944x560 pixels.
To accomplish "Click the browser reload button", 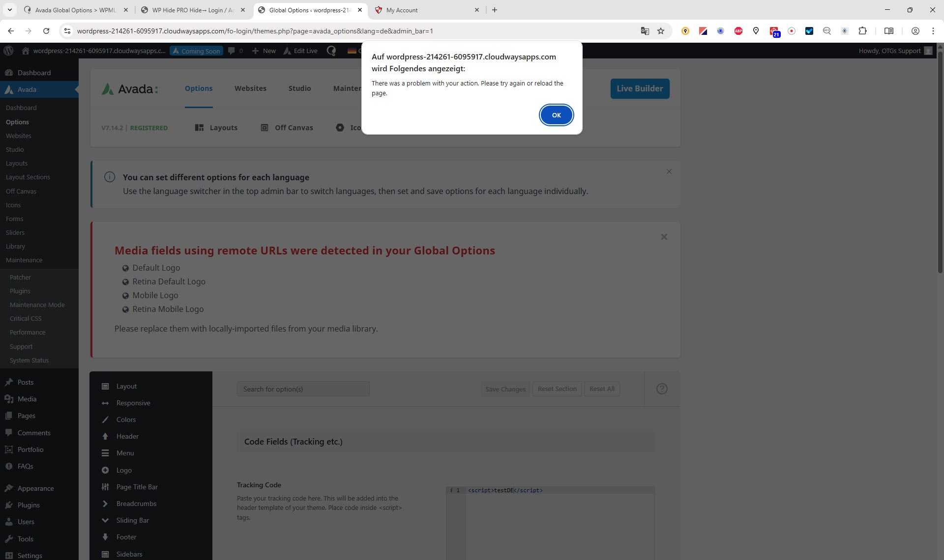I will pos(46,31).
